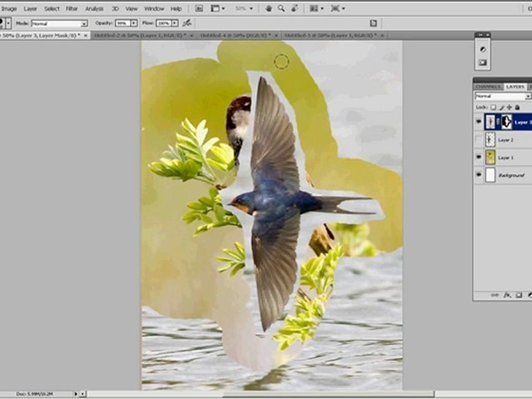Expand the collapsed icon panel
The image size is (532, 399).
tap(480, 34)
